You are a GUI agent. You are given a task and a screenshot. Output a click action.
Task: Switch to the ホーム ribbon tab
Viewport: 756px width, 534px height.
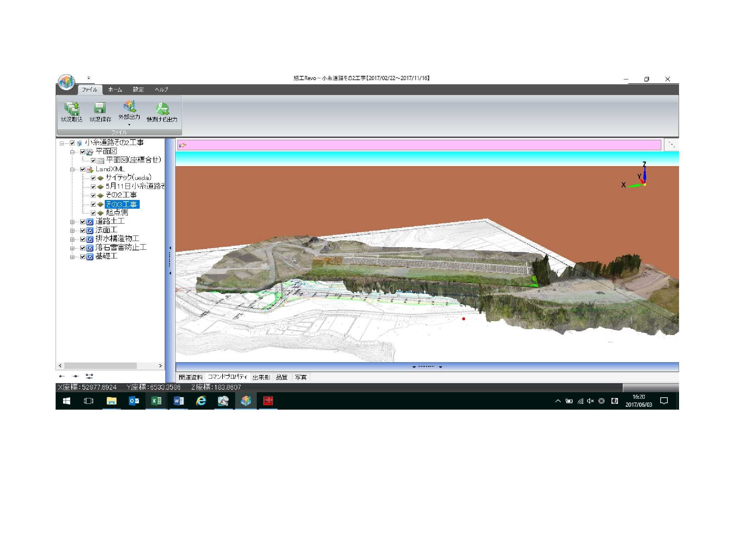(x=115, y=89)
